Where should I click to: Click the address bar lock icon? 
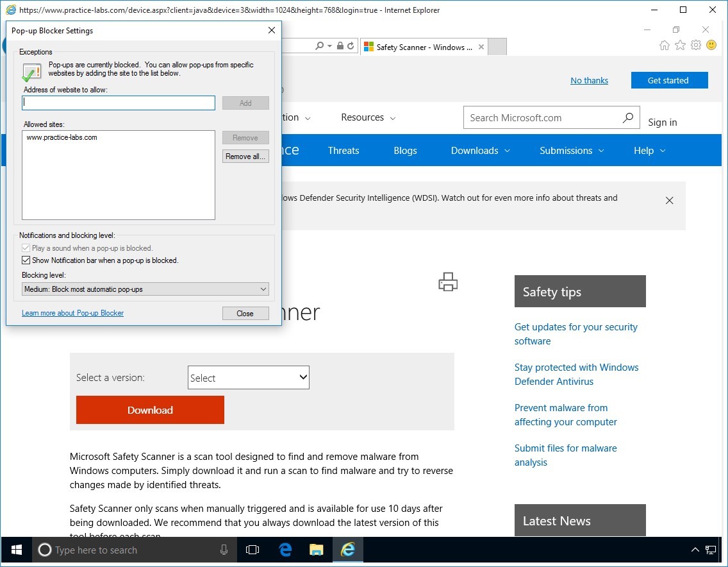pyautogui.click(x=340, y=46)
